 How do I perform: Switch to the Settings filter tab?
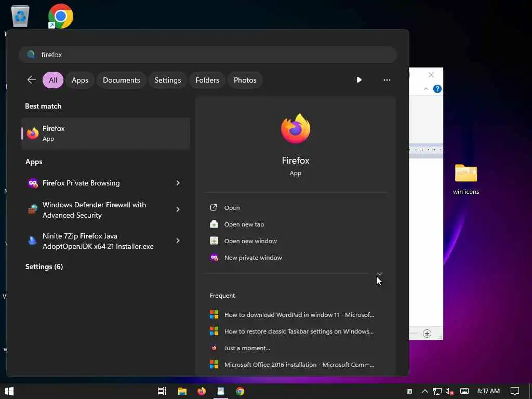[x=168, y=80]
